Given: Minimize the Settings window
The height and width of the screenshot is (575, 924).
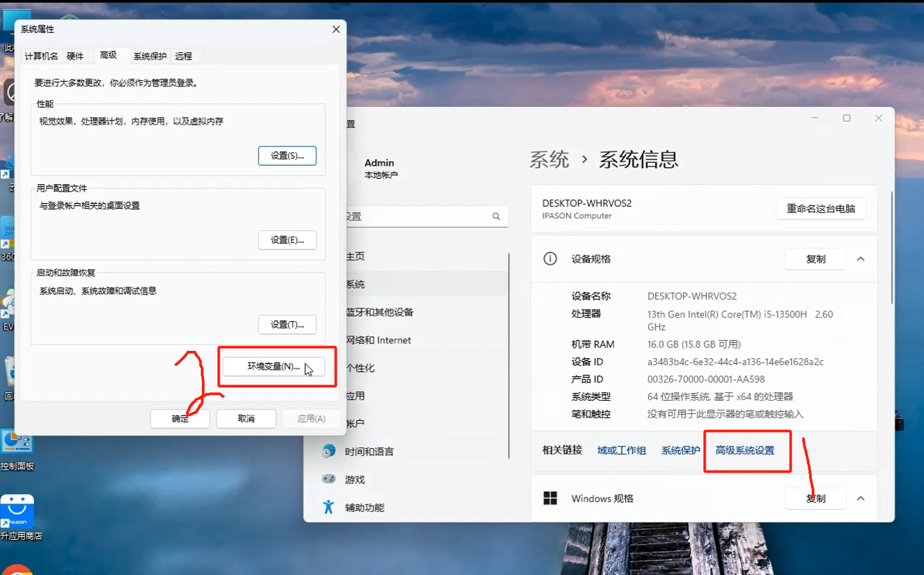Looking at the screenshot, I should click(x=815, y=118).
